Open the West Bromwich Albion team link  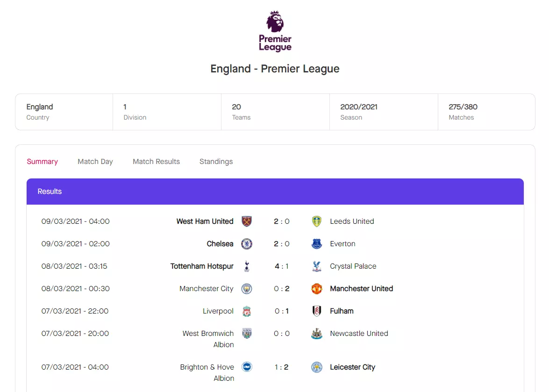point(208,339)
